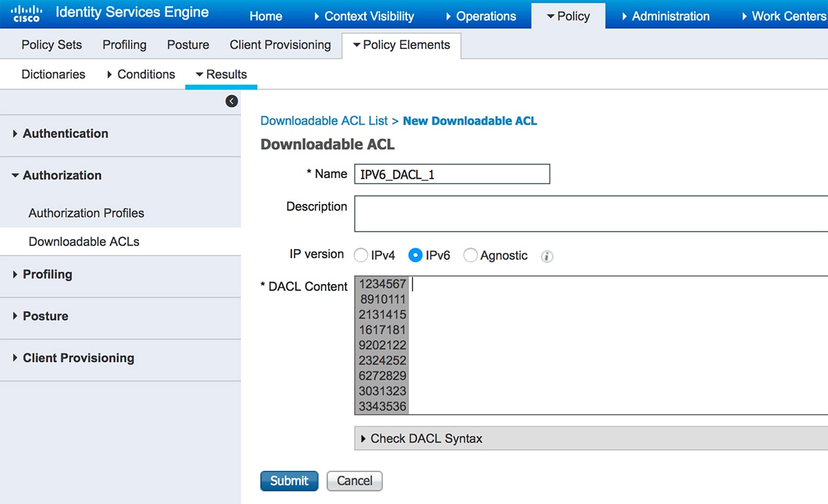Open the Operations menu
The width and height of the screenshot is (828, 504).
click(481, 16)
